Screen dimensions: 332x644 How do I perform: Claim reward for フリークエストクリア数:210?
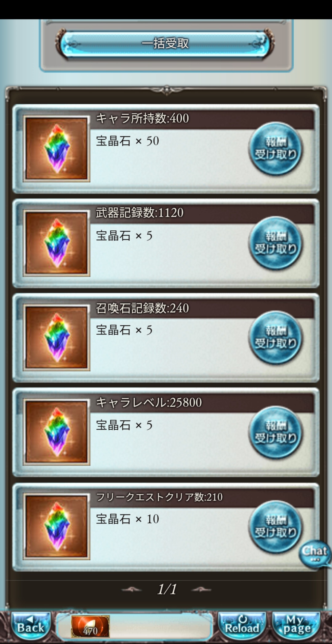[x=275, y=527]
